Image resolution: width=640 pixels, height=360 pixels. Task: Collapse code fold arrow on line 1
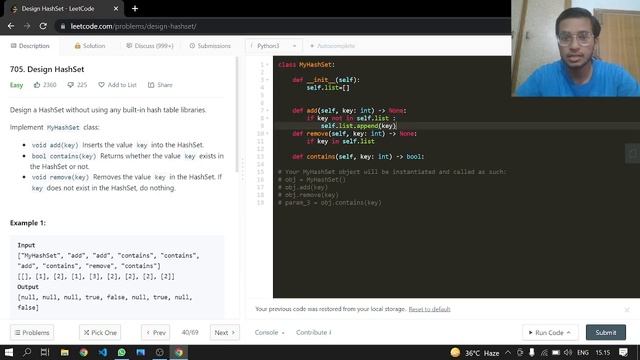point(267,65)
